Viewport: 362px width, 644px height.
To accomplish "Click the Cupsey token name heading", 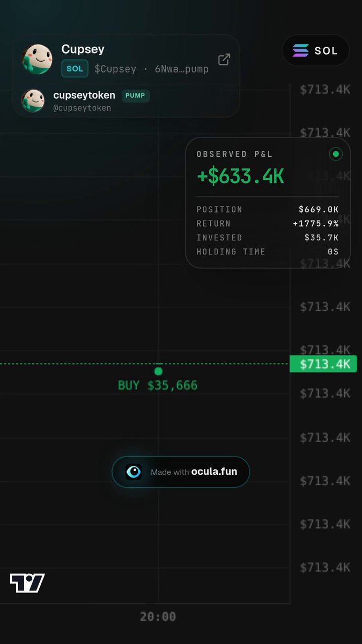I will [x=83, y=49].
